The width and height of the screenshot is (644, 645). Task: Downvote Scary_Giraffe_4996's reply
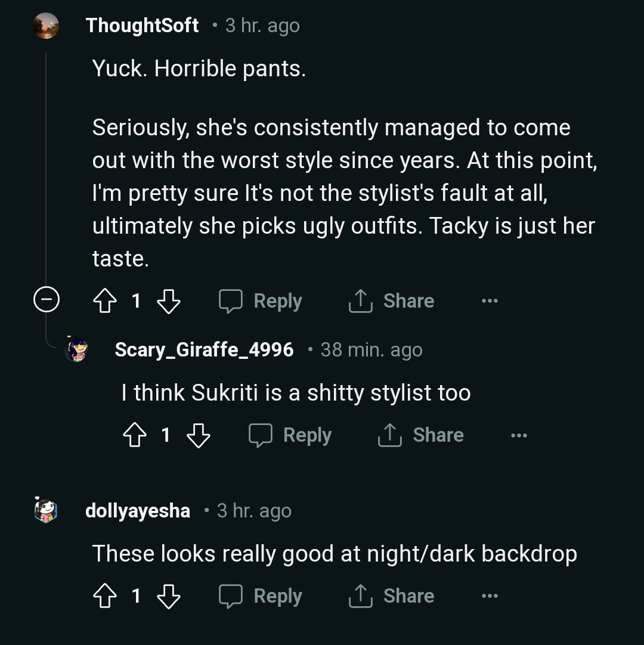(x=199, y=435)
